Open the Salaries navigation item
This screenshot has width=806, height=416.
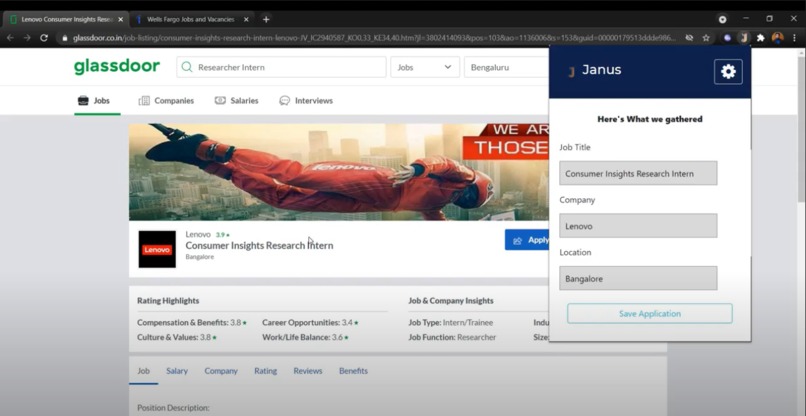pyautogui.click(x=236, y=101)
